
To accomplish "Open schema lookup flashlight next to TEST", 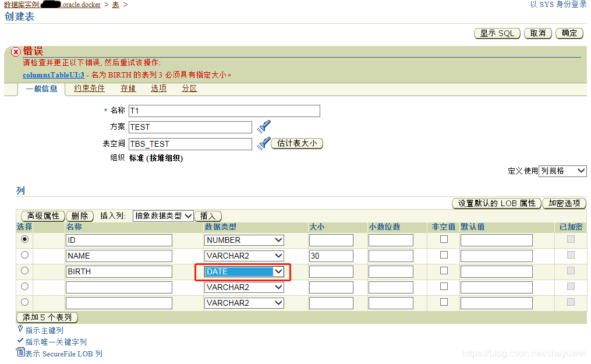I will click(x=264, y=126).
